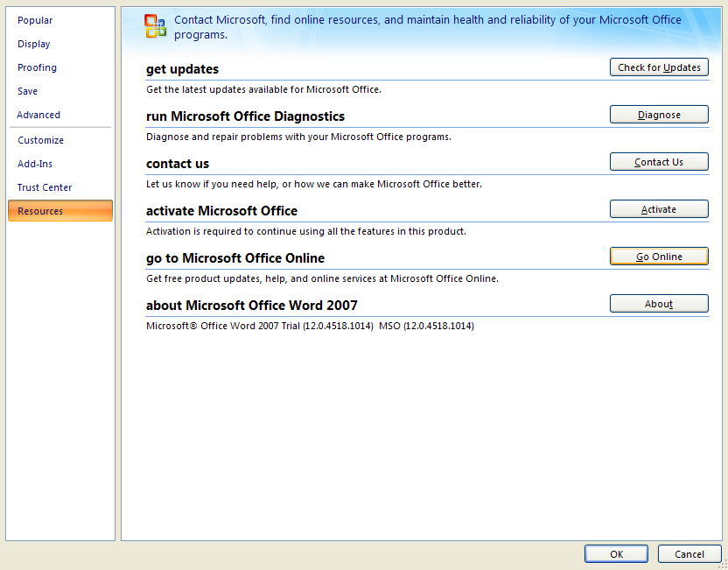Image resolution: width=728 pixels, height=570 pixels.
Task: Click 'Get the latest updates available' description
Action: [x=263, y=89]
